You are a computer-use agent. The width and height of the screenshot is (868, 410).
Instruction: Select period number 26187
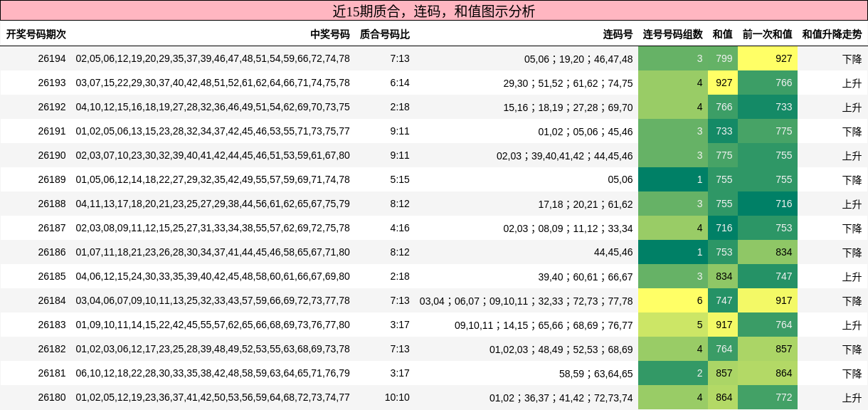tap(52, 228)
